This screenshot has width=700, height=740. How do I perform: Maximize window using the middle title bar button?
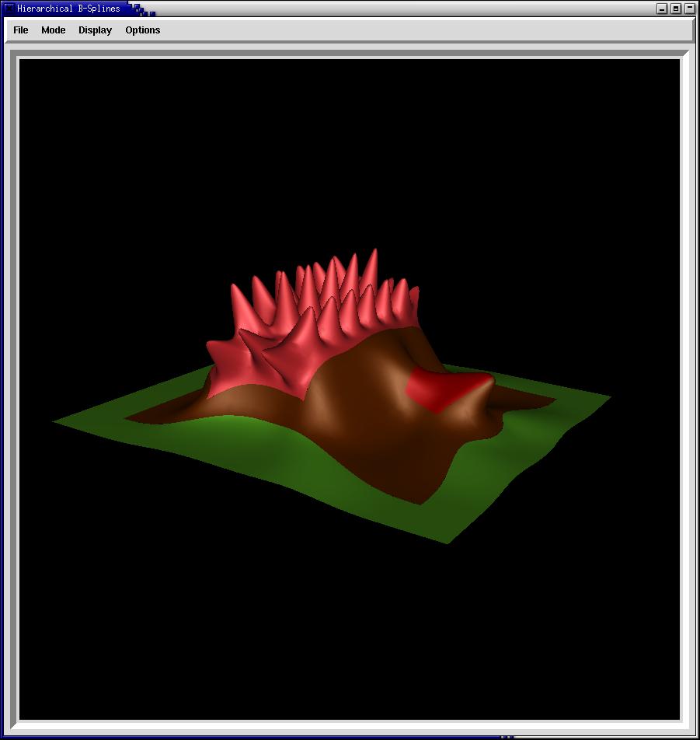[x=676, y=9]
